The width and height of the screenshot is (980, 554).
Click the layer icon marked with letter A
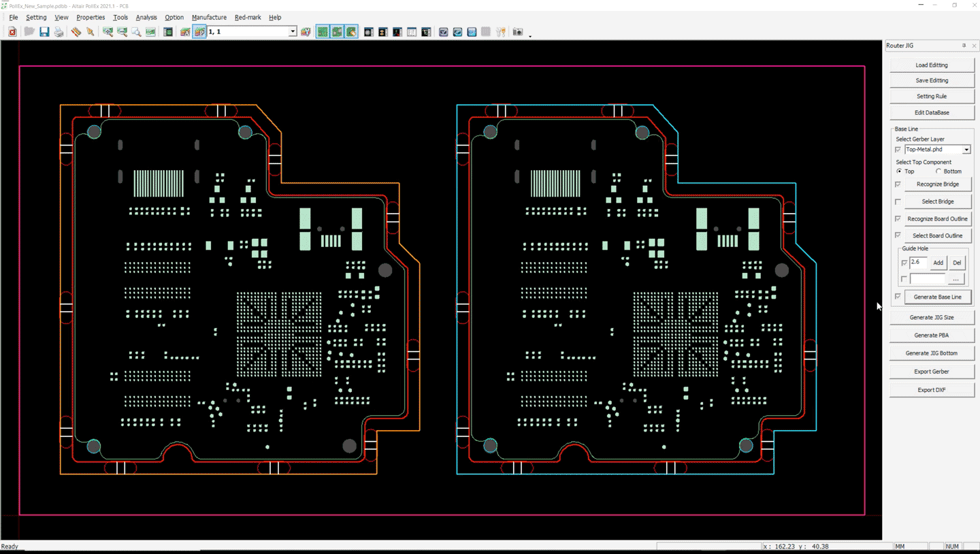point(185,32)
